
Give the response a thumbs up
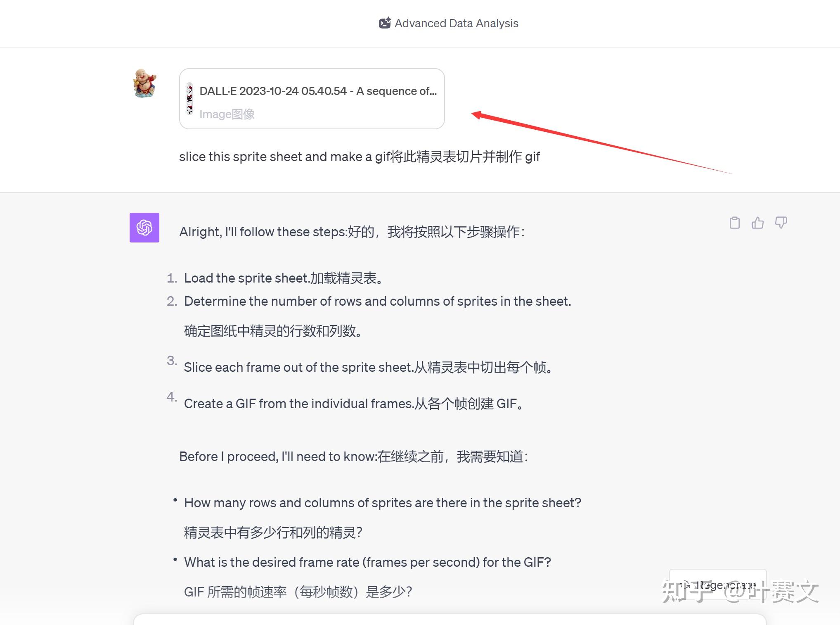pyautogui.click(x=757, y=223)
